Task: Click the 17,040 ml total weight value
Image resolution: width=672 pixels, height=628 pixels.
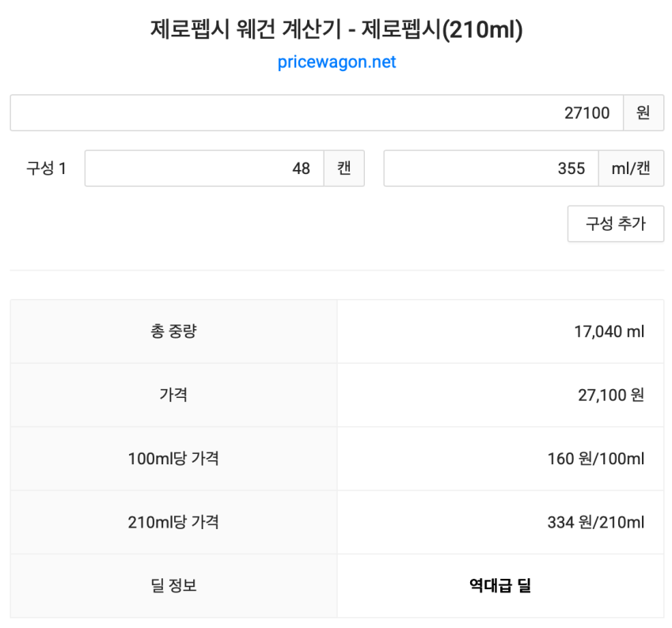Action: click(x=609, y=331)
